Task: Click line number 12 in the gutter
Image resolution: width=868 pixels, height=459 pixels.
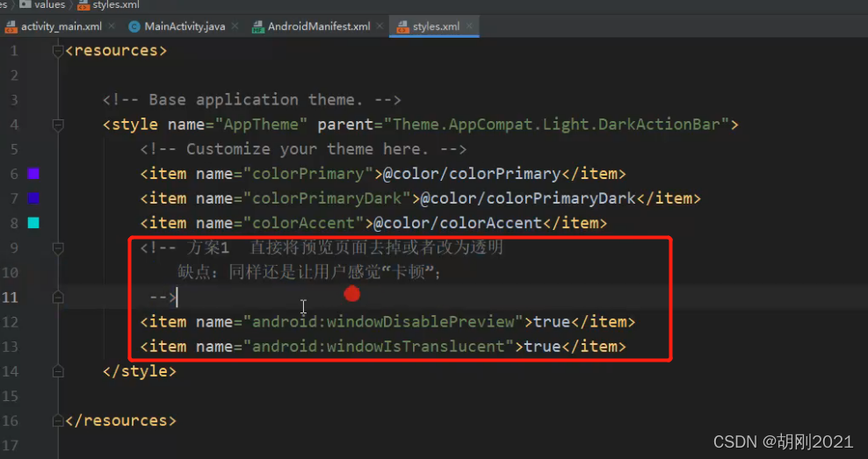Action: pos(10,322)
